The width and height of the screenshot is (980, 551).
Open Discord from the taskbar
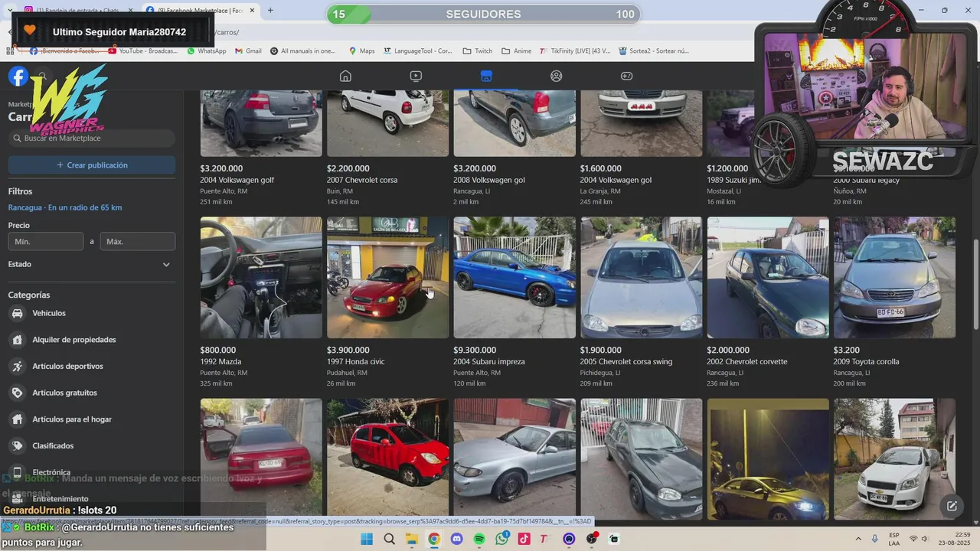[456, 539]
